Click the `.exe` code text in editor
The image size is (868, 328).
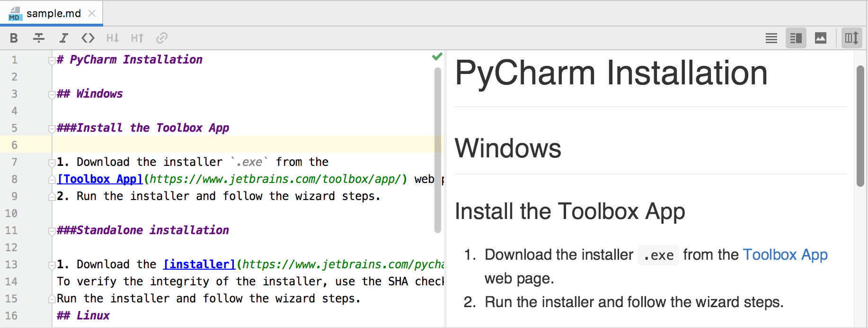[249, 162]
